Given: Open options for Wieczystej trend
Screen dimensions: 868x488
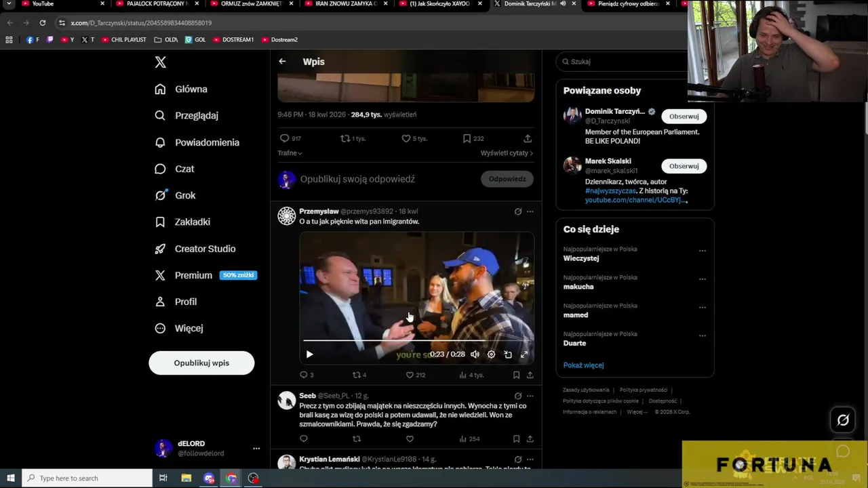Looking at the screenshot, I should tap(703, 251).
